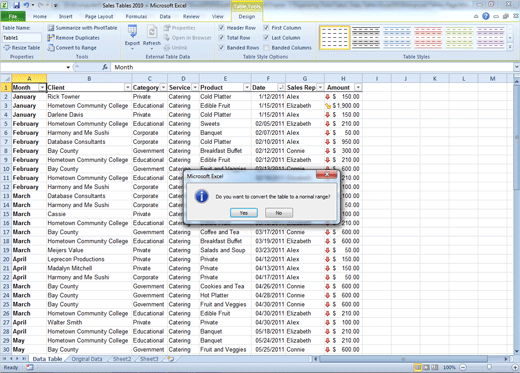This screenshot has height=373, width=520.
Task: Open Category column filter dropdown
Action: tap(163, 87)
